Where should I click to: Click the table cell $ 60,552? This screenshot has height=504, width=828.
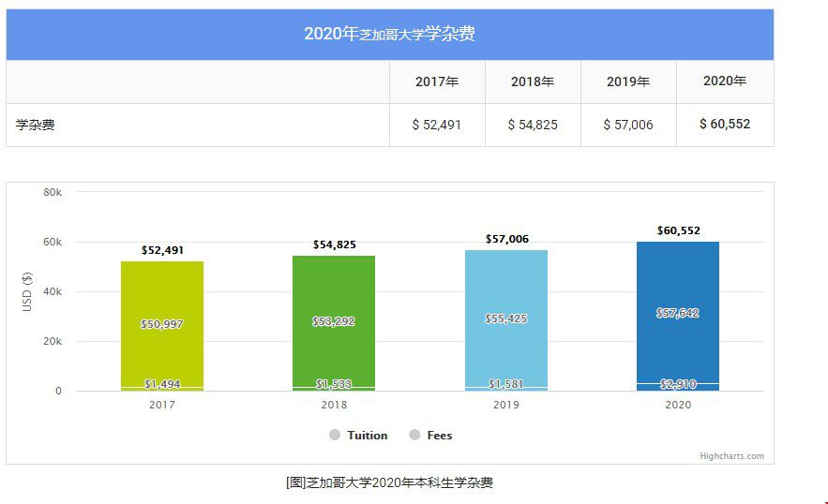point(725,124)
